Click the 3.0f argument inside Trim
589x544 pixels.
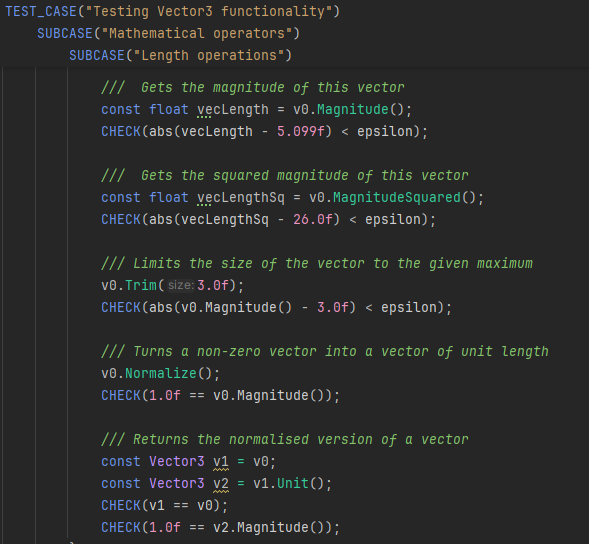coord(213,286)
